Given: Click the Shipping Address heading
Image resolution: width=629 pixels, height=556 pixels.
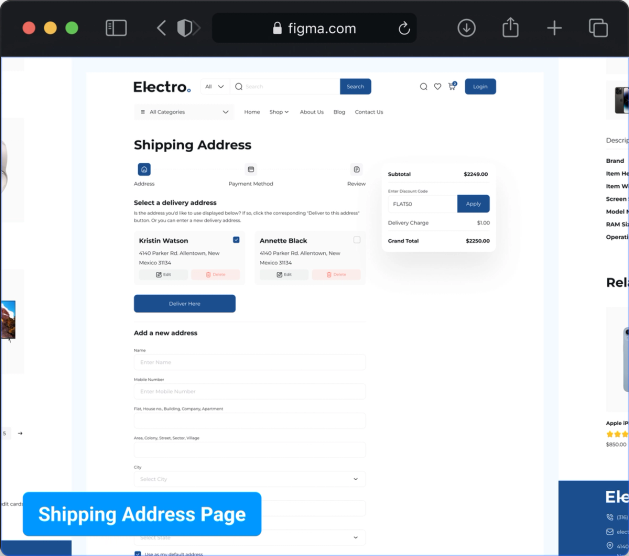Looking at the screenshot, I should [x=193, y=145].
